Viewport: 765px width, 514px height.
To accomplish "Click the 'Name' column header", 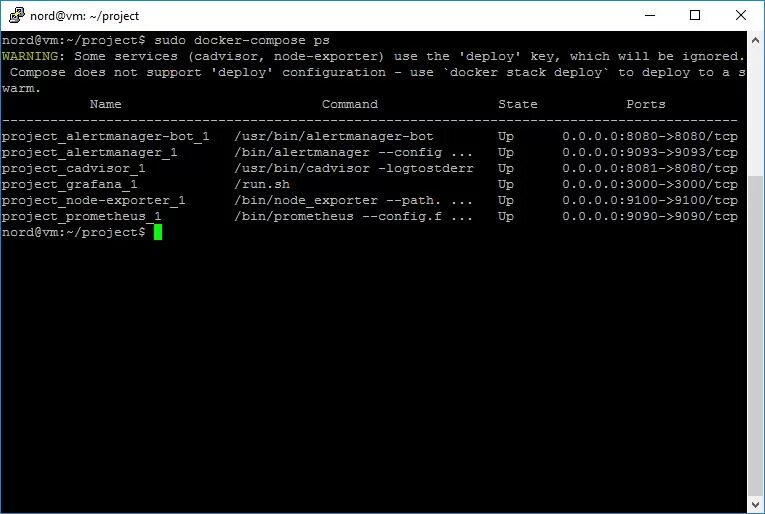I will coord(105,104).
